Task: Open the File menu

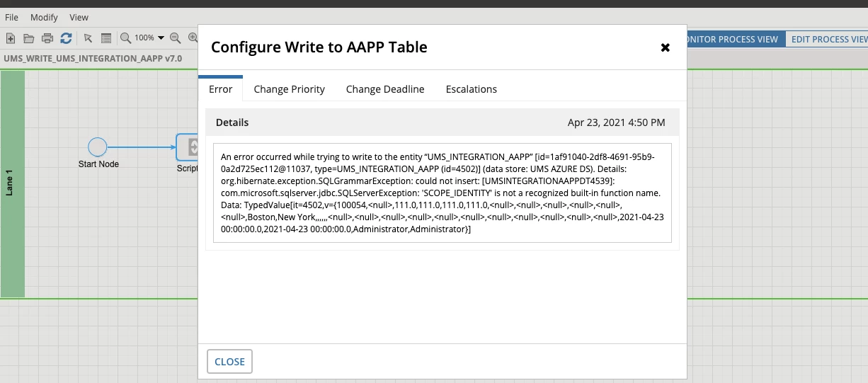Action: (11, 17)
